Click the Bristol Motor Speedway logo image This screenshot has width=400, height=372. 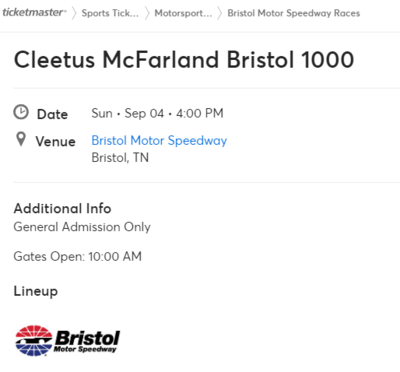pyautogui.click(x=67, y=341)
